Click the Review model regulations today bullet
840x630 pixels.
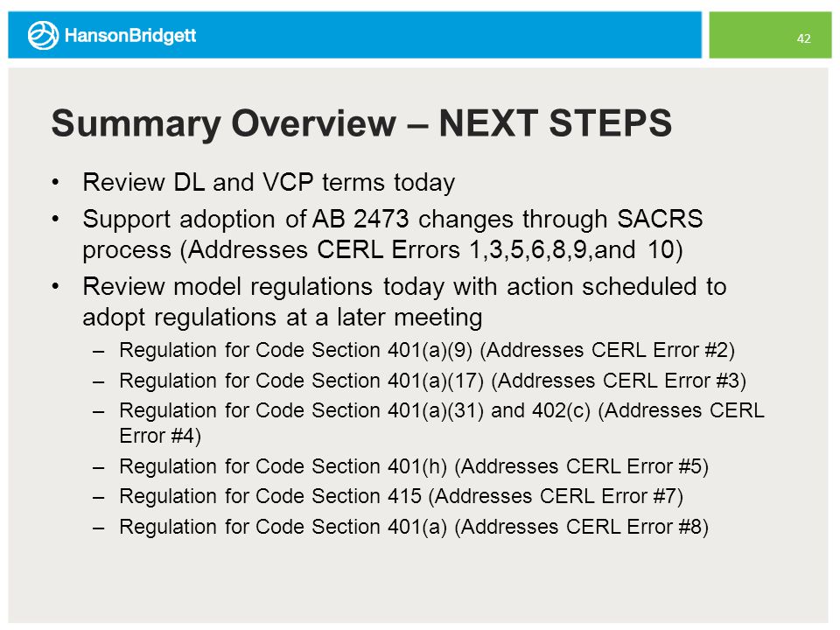click(x=404, y=287)
